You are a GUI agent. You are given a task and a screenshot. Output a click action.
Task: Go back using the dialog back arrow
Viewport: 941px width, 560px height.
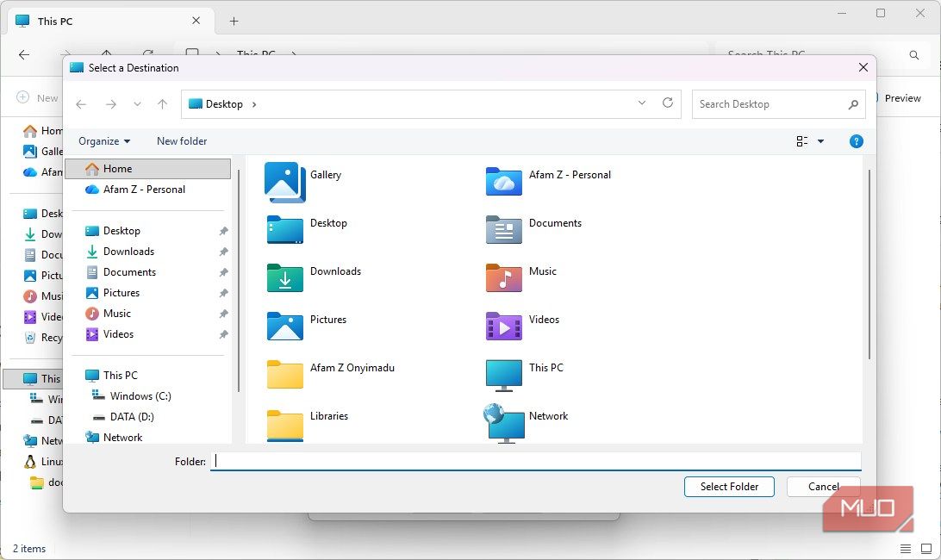[81, 104]
